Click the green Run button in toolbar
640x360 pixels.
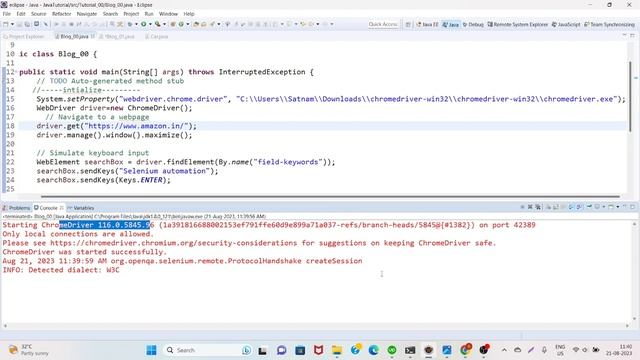tap(144, 24)
